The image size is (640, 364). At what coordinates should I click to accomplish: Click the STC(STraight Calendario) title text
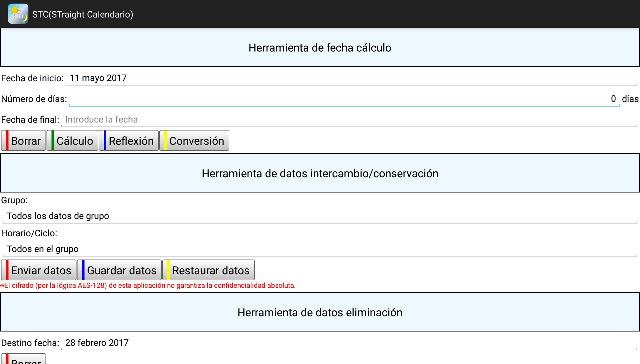pyautogui.click(x=82, y=14)
